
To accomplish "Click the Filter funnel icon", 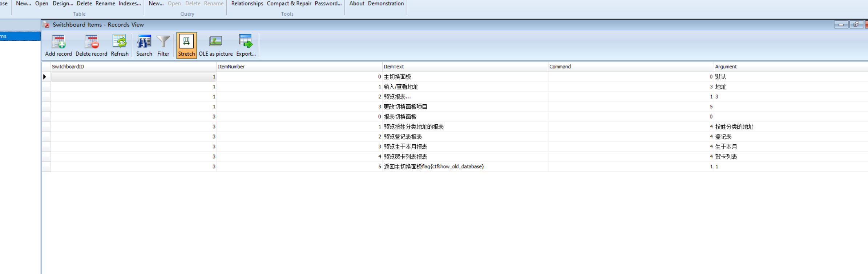I will (x=163, y=41).
